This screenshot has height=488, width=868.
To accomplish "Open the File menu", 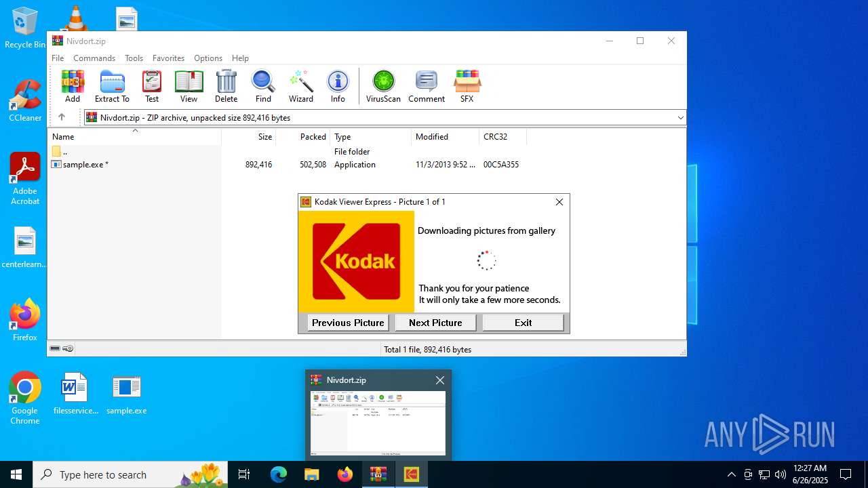I will 58,58.
